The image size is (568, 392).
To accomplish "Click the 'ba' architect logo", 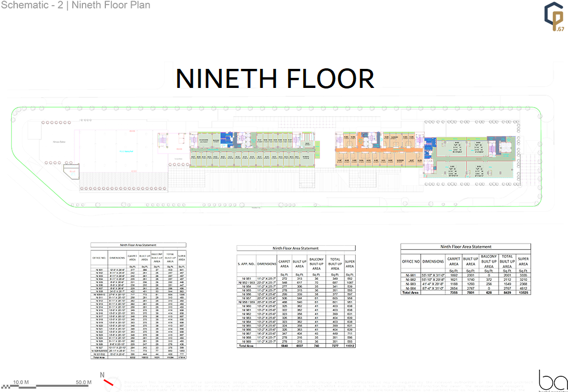I will (548, 378).
